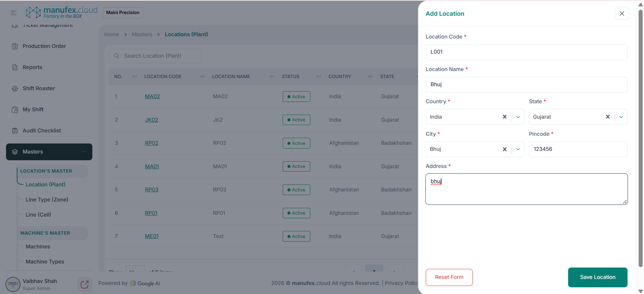This screenshot has width=644, height=294.
Task: Collapse the Masters menu section
Action: point(84,152)
